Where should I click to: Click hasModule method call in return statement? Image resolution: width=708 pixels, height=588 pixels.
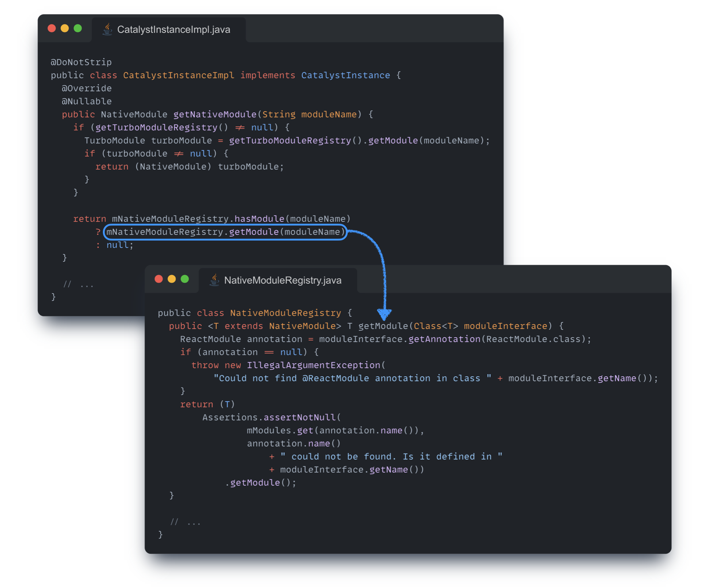click(x=259, y=219)
